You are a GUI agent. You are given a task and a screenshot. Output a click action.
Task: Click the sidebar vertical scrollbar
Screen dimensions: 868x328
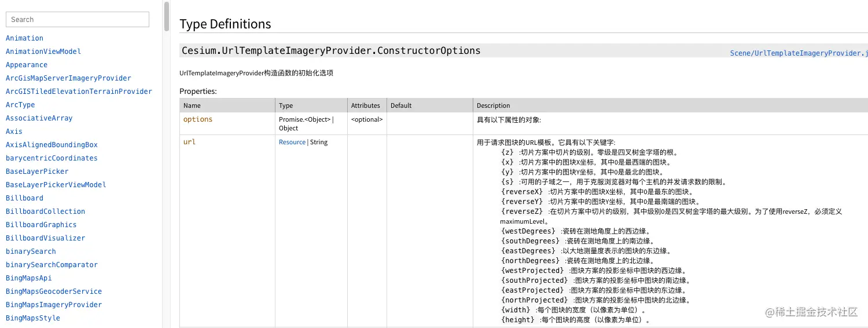click(167, 16)
